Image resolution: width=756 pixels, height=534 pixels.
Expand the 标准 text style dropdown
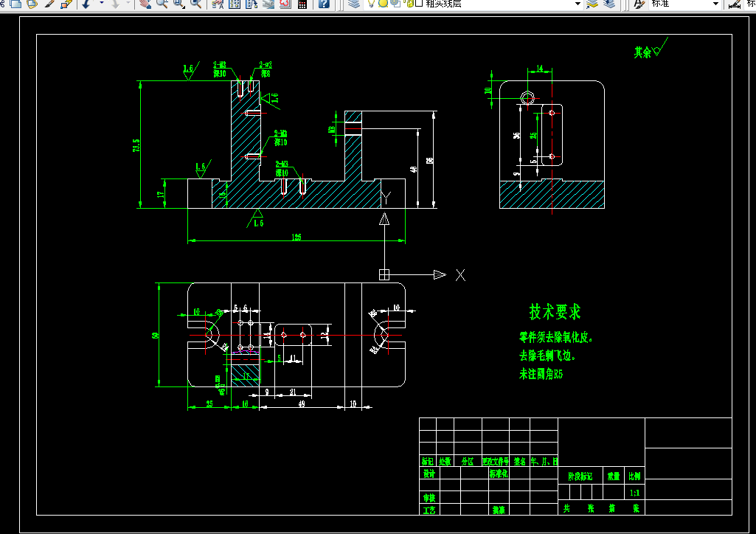(716, 4)
